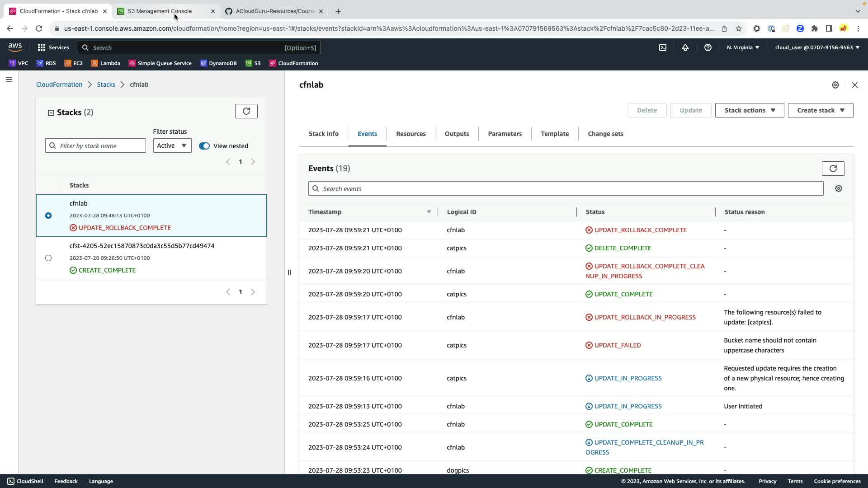868x488 pixels.
Task: Switch to the Resources tab
Action: (x=410, y=134)
